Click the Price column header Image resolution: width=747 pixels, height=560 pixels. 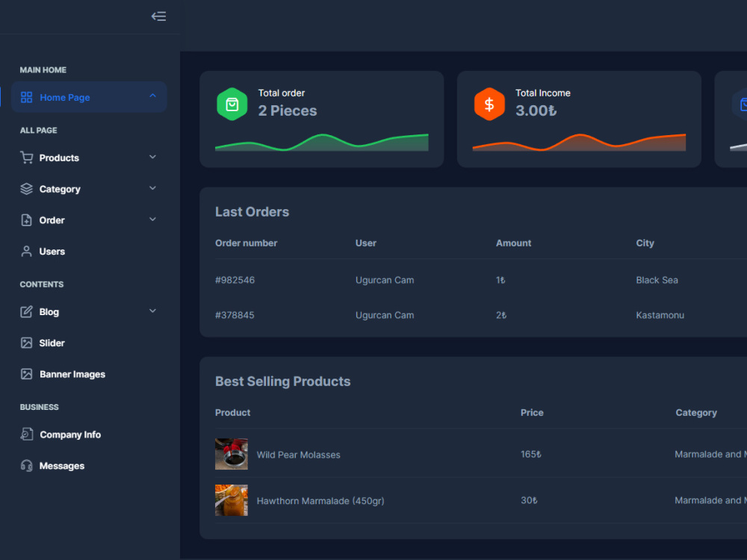(x=532, y=412)
